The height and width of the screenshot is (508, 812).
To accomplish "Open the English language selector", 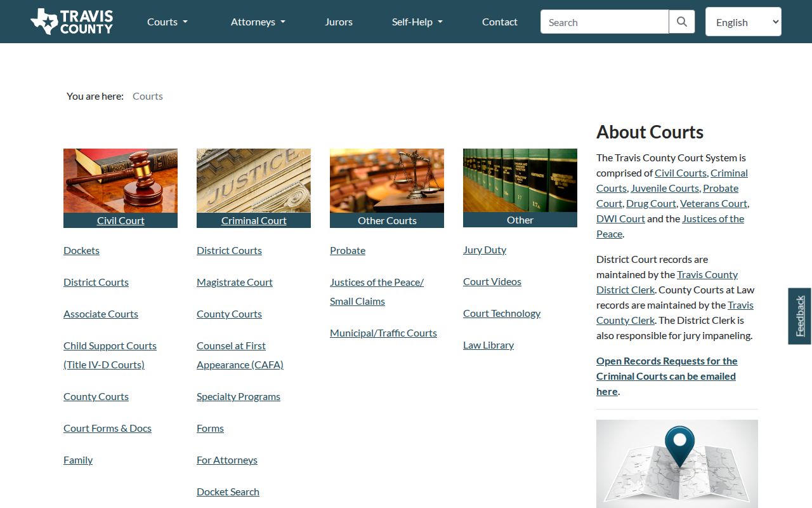I will pos(743,22).
